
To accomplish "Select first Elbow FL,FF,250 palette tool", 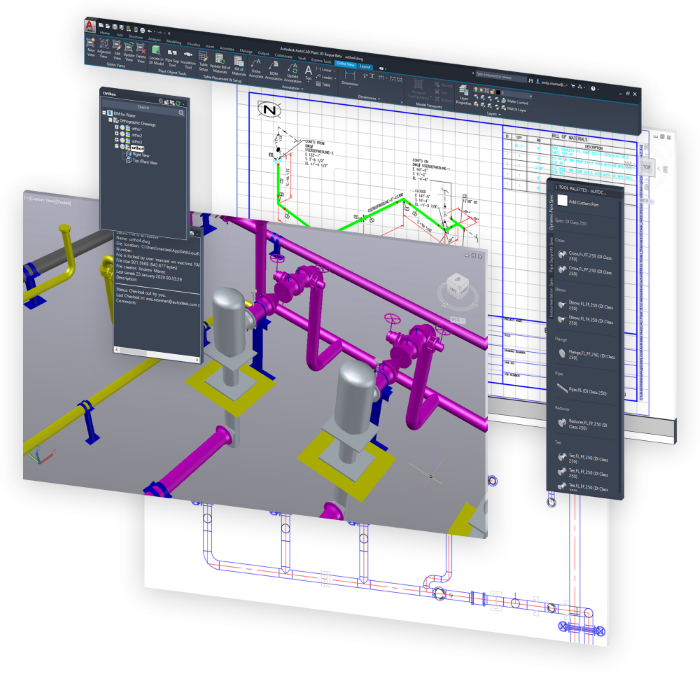I will point(586,305).
